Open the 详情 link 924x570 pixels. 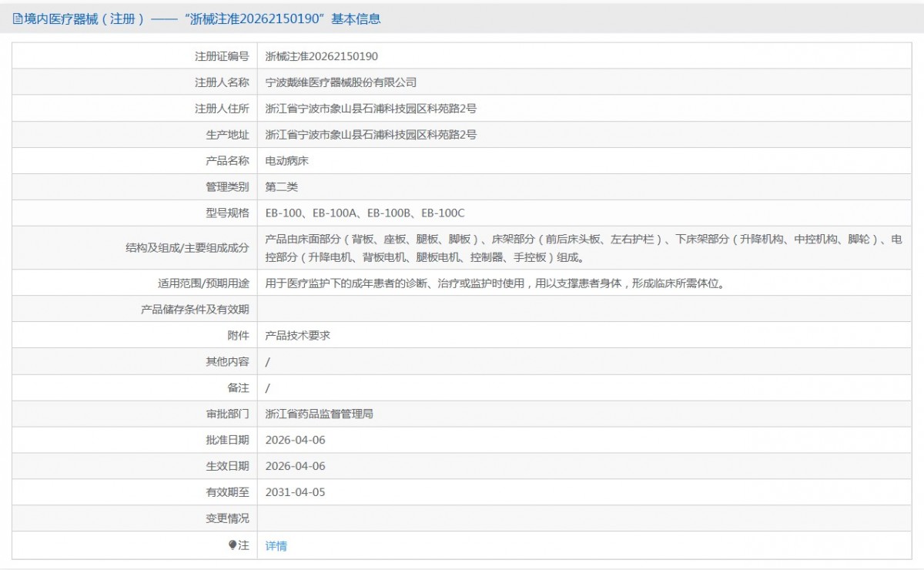[276, 545]
